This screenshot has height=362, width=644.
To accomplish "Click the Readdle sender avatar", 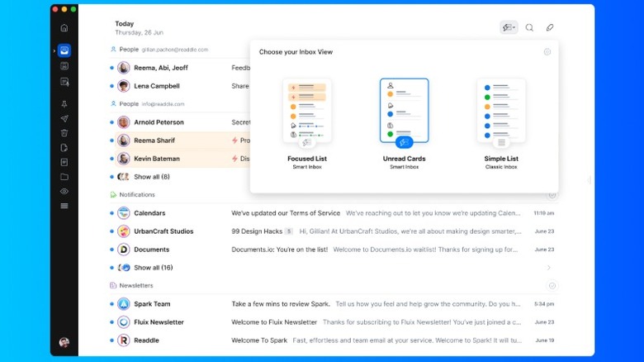I will pos(124,341).
